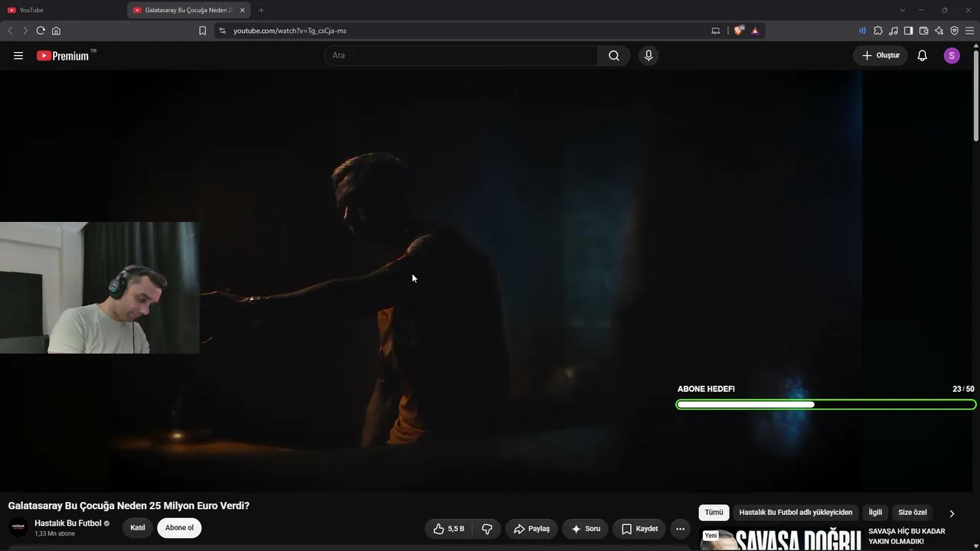Click the Katıl join button
The width and height of the screenshot is (980, 551).
coord(138,528)
